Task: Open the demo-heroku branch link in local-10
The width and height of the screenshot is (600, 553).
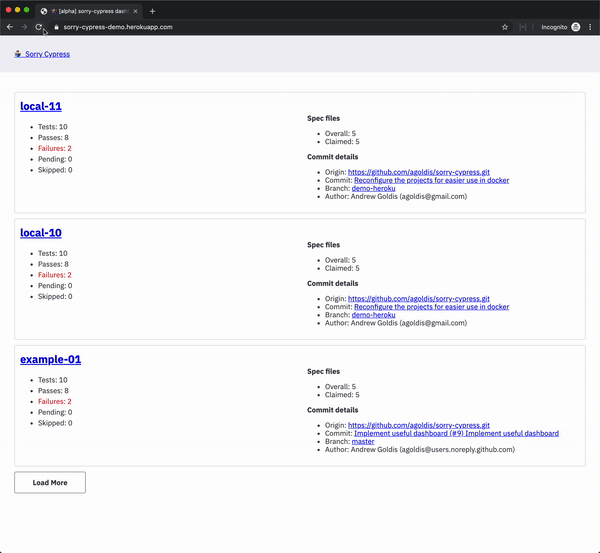Action: pyautogui.click(x=373, y=315)
